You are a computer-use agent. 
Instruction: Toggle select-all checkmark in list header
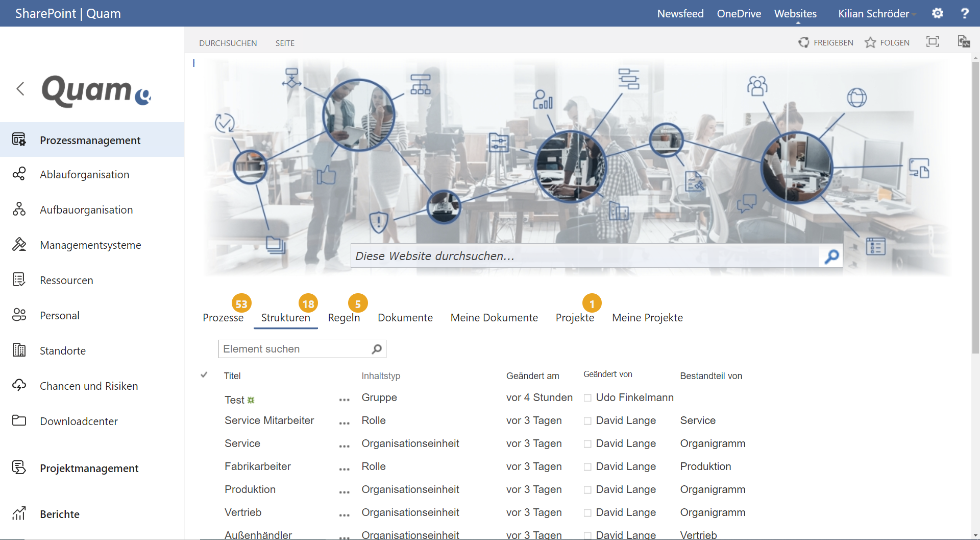[x=204, y=375]
